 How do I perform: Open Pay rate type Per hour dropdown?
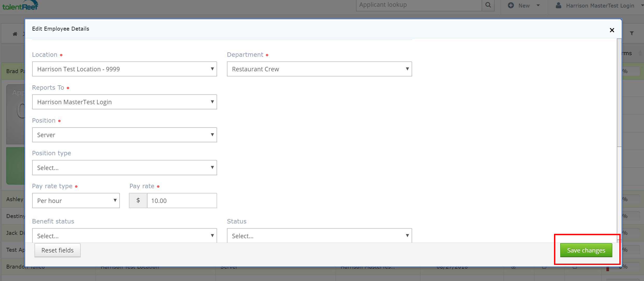pyautogui.click(x=76, y=200)
